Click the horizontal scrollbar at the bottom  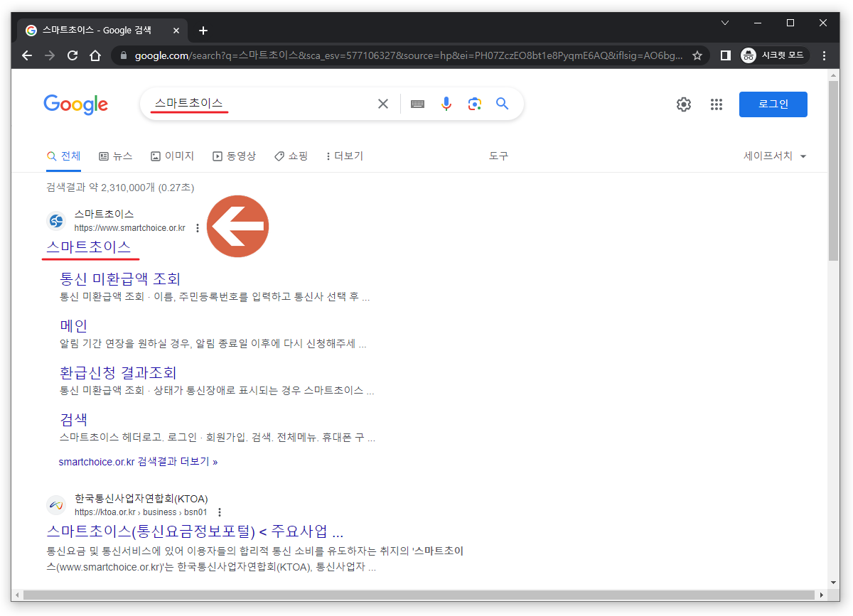click(418, 595)
